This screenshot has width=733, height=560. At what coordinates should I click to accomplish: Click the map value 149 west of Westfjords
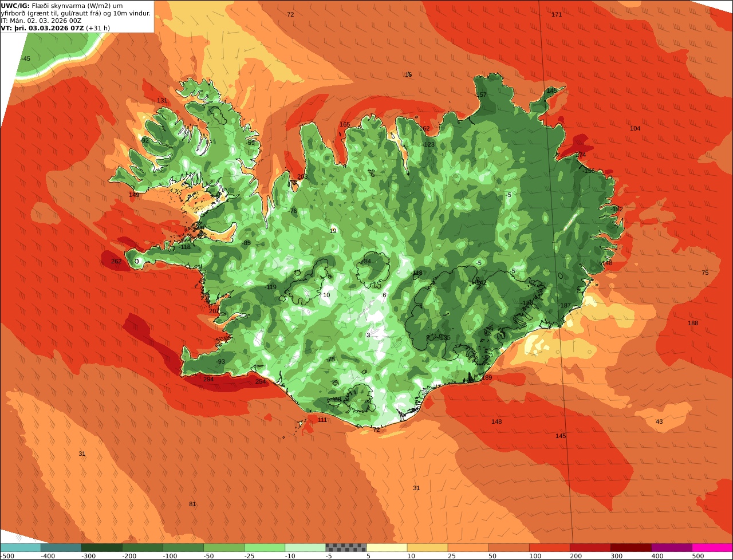[134, 195]
